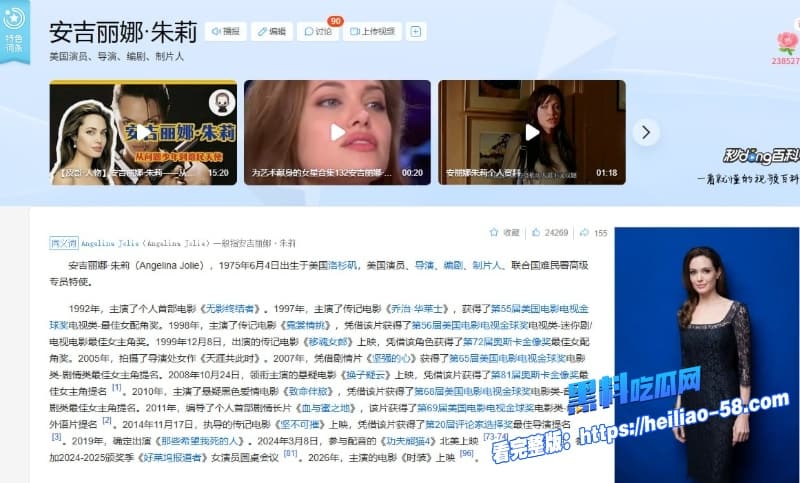Viewport: 800px width, 483px height.
Task: Open the 《血与蜜之地》 link
Action: point(326,408)
